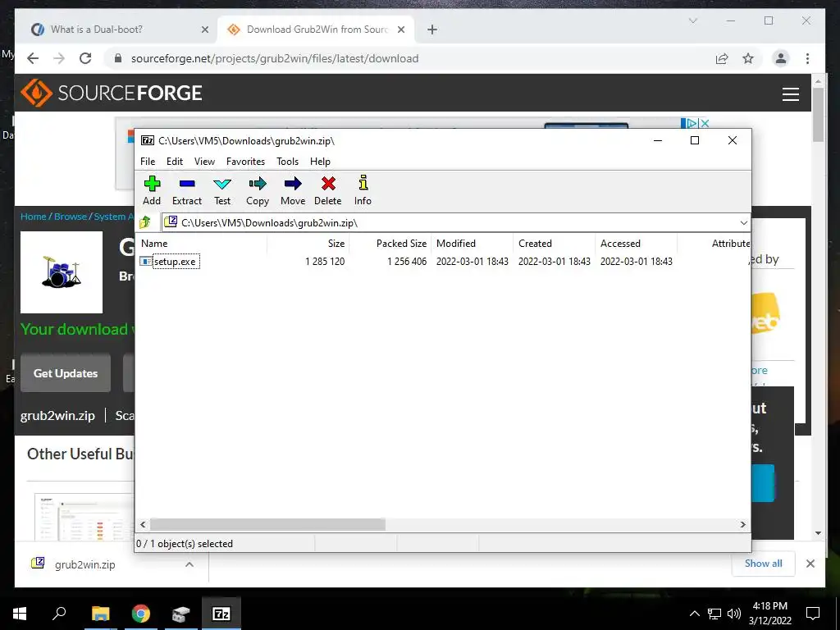Click the Grub2Win drum kit project thumbnail

point(62,272)
